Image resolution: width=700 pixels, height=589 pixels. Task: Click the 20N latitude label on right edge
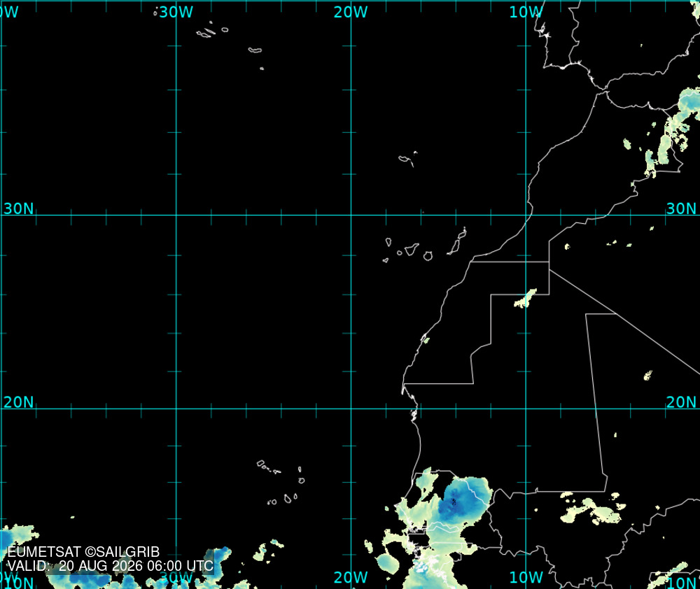pos(681,402)
